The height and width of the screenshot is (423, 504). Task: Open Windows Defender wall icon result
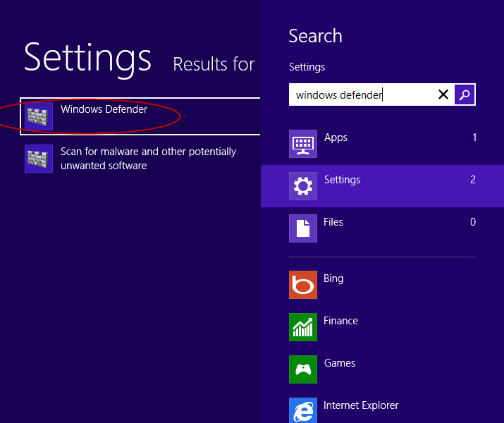click(39, 116)
